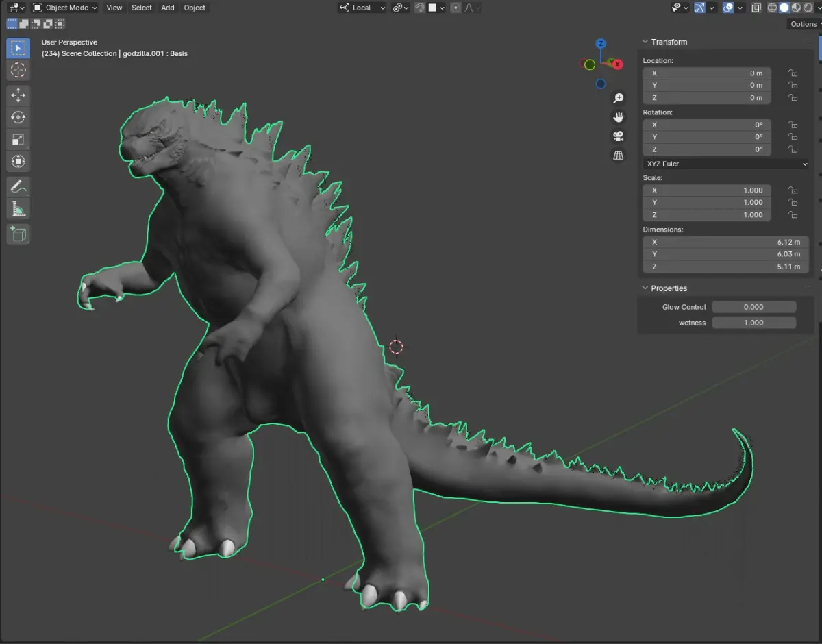The width and height of the screenshot is (822, 644).
Task: Open the object visibility eye dropdown
Action: 681,8
